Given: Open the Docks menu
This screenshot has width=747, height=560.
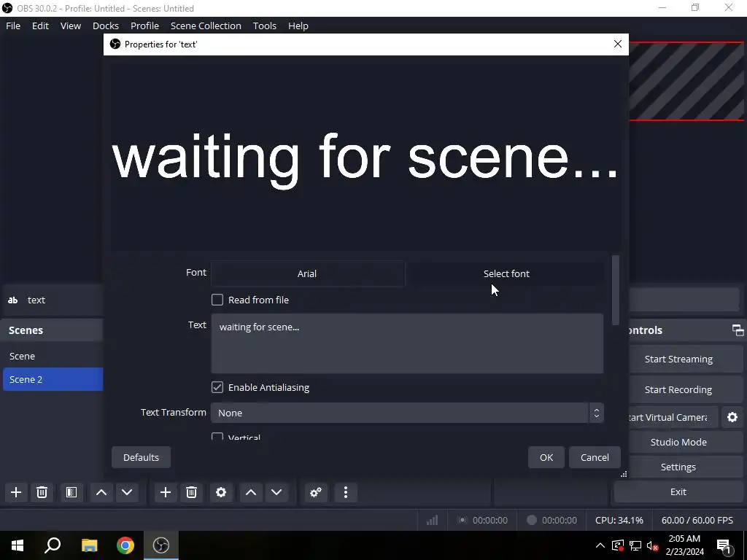Looking at the screenshot, I should coord(106,26).
